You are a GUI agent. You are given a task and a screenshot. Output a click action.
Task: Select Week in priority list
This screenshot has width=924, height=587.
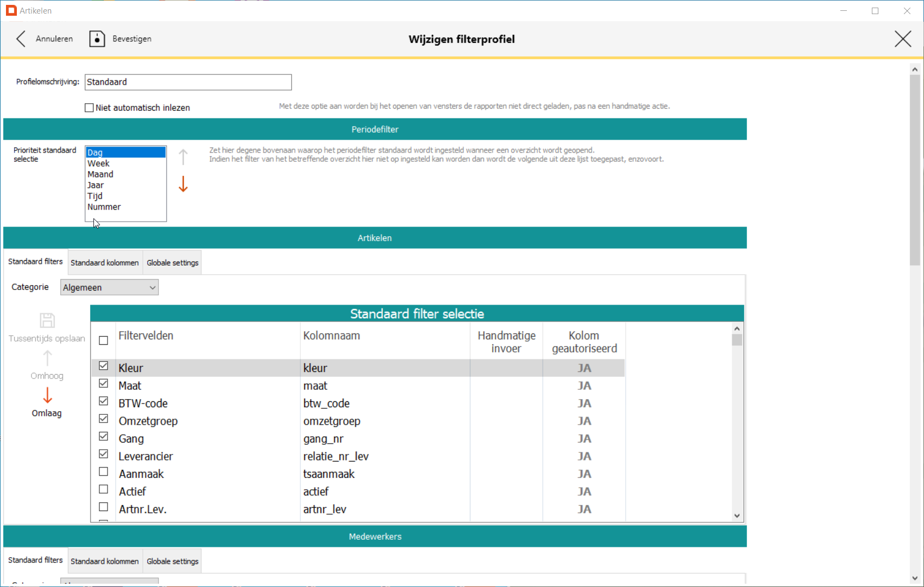(x=99, y=163)
